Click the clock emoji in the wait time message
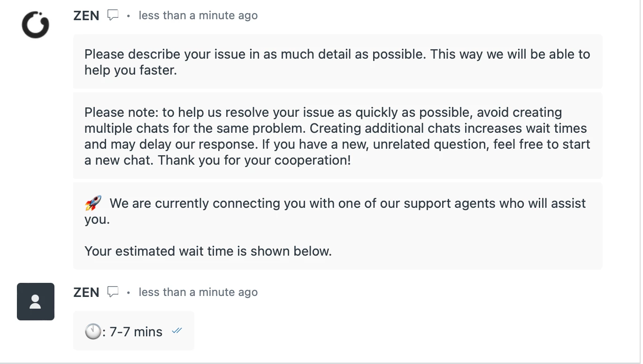 93,332
